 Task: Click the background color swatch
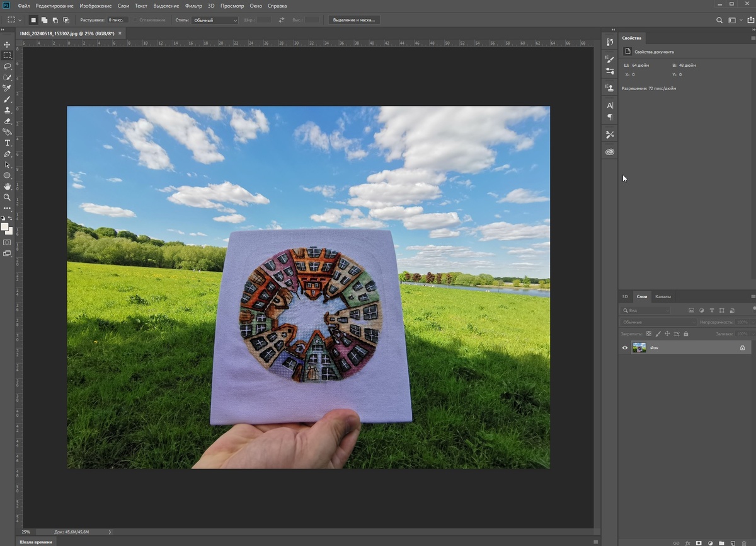coord(10,231)
